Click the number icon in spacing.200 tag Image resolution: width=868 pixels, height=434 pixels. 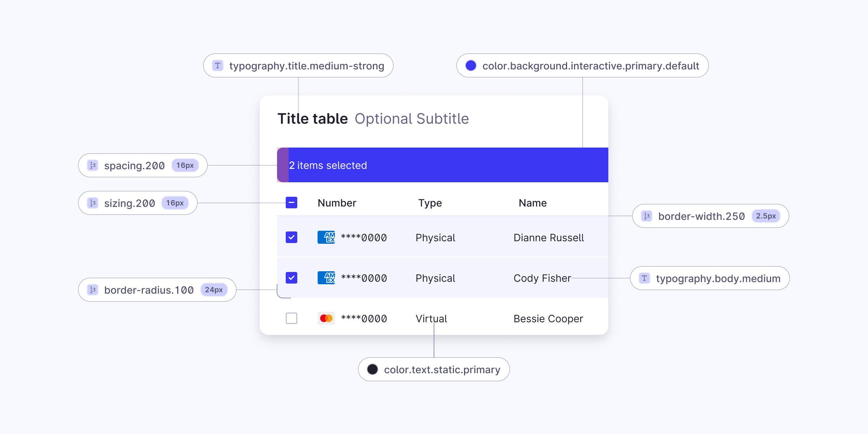click(93, 165)
